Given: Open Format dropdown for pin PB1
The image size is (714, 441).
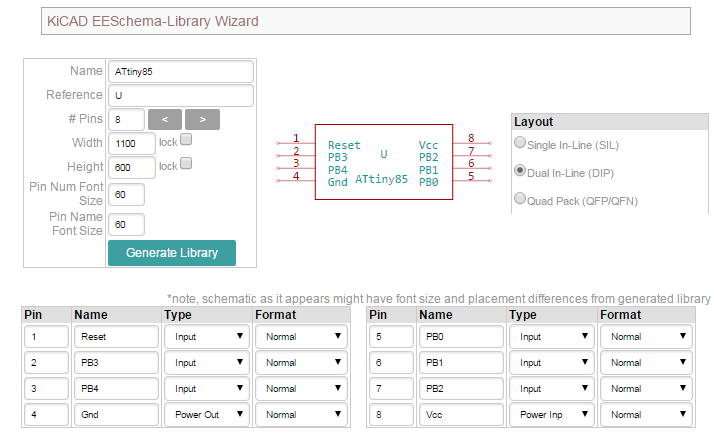Looking at the screenshot, I should pyautogui.click(x=647, y=363).
